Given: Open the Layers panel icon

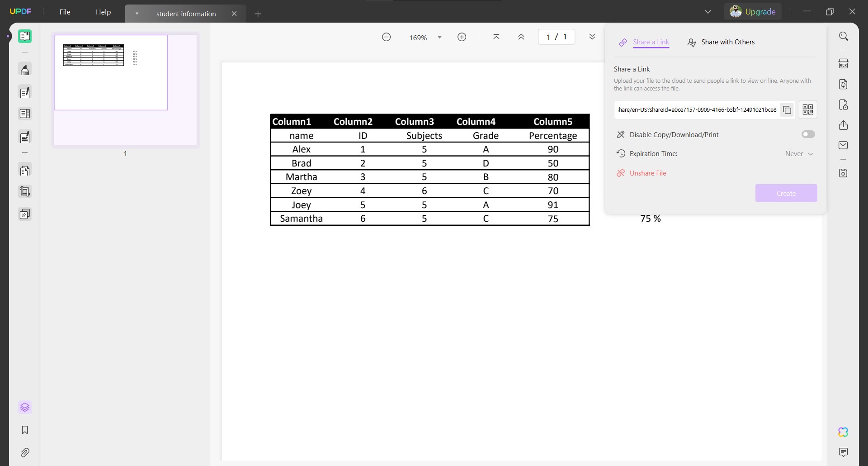Looking at the screenshot, I should tap(25, 407).
